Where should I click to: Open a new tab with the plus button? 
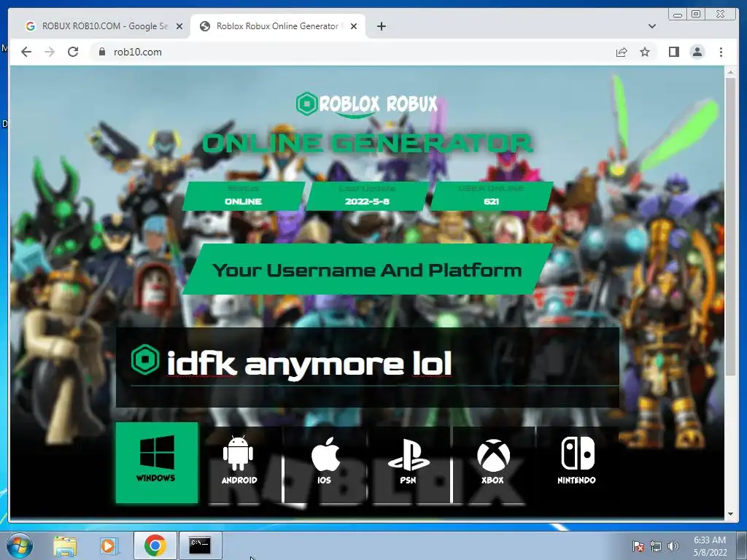coord(381,26)
